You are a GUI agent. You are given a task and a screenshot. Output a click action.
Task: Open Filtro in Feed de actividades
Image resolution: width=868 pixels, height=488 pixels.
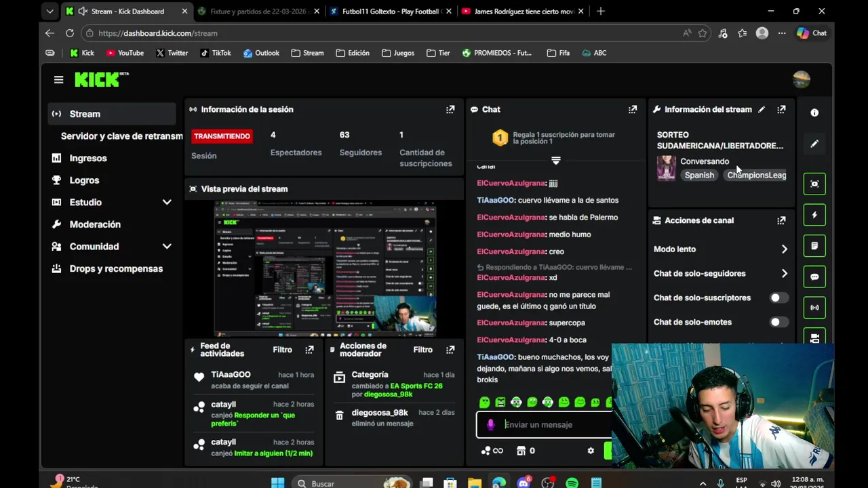click(282, 350)
